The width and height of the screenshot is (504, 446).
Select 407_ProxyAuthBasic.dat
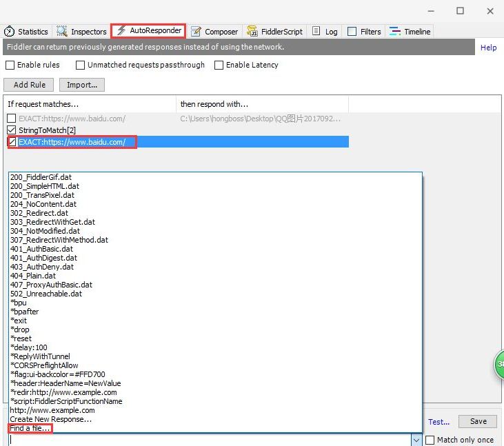214,285
